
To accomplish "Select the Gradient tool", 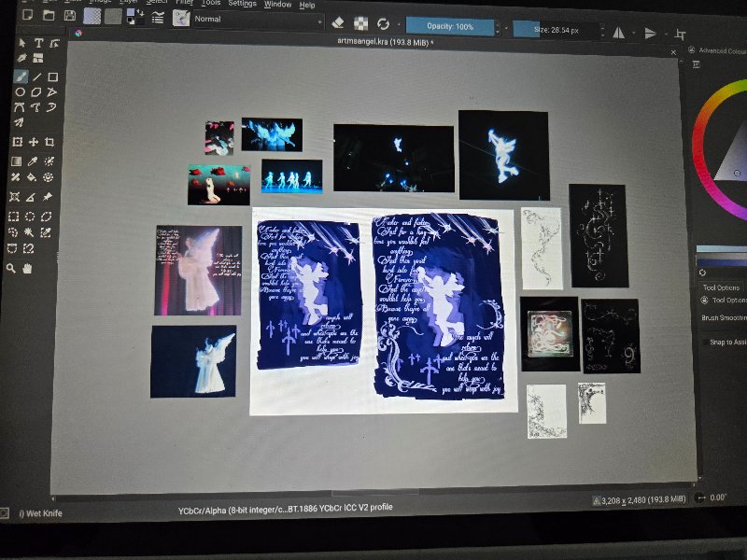I will click(x=16, y=161).
